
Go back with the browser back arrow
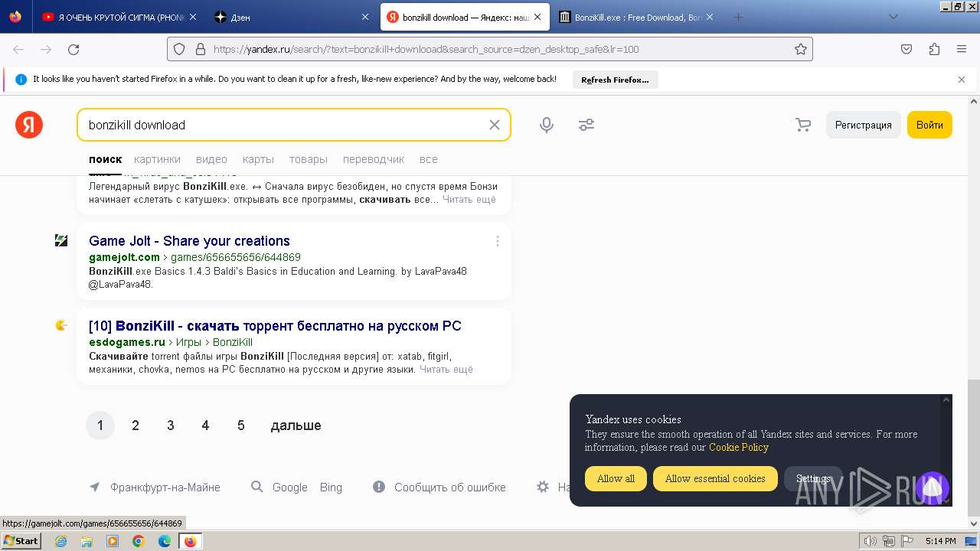pos(18,49)
